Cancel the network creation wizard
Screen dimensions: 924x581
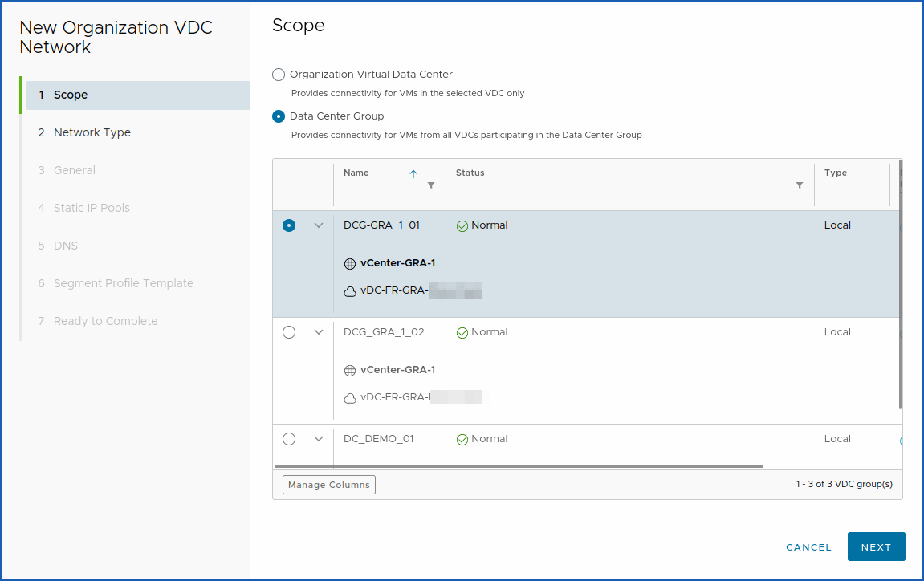pos(808,546)
